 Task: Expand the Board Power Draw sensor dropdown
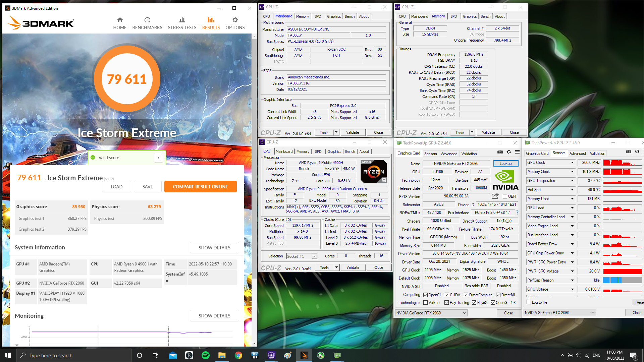tap(572, 244)
